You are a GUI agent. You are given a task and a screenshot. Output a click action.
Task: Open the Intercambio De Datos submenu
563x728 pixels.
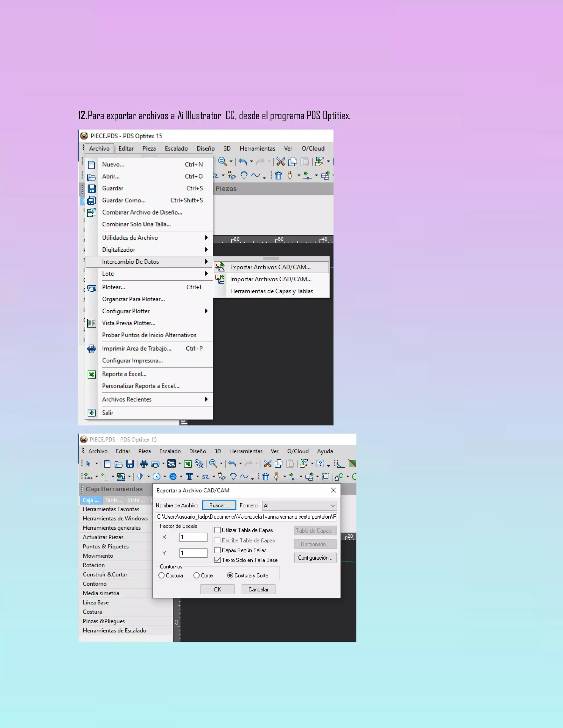coord(149,262)
